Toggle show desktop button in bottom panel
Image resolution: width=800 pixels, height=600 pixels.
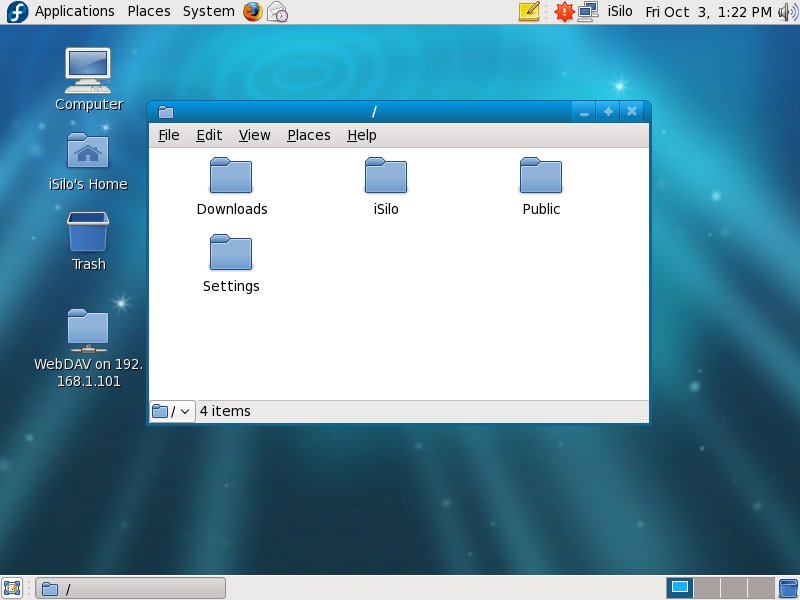[x=13, y=588]
